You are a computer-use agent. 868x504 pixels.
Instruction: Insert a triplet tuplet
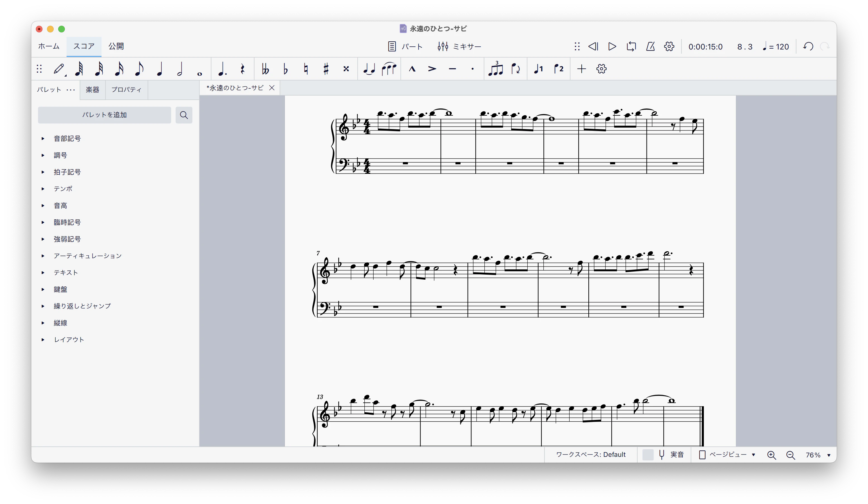[496, 69]
